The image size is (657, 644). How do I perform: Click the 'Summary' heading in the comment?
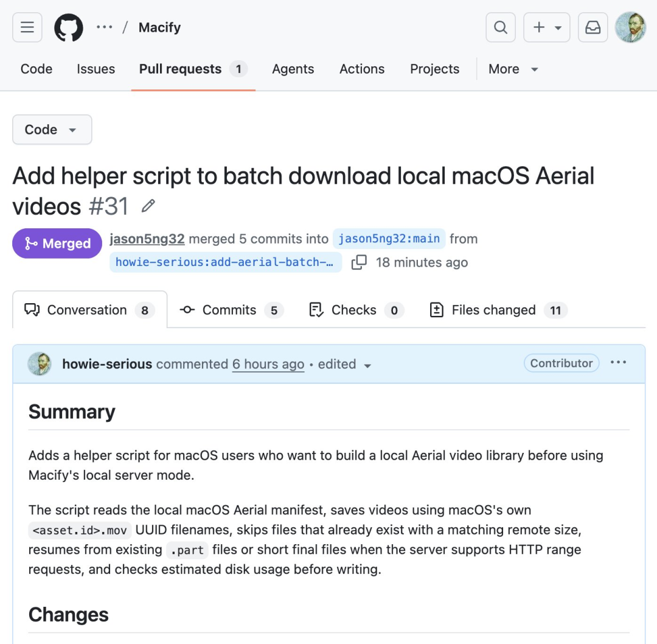coord(72,411)
